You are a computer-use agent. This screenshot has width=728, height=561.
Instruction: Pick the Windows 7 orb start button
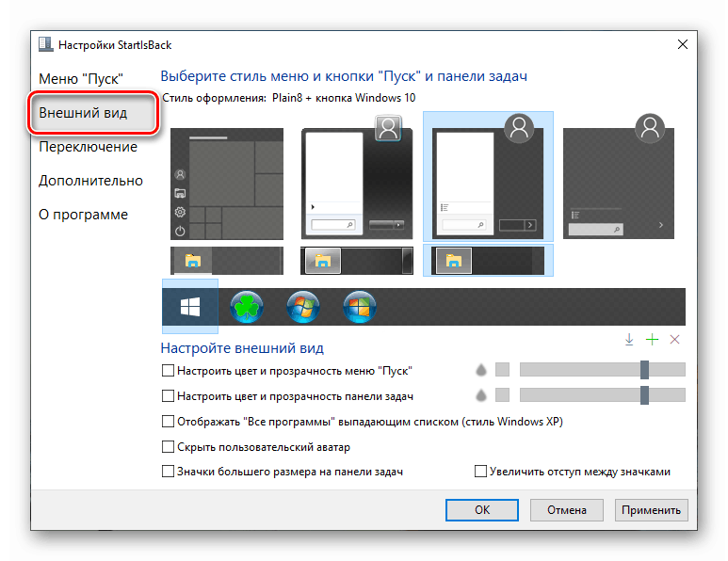302,306
